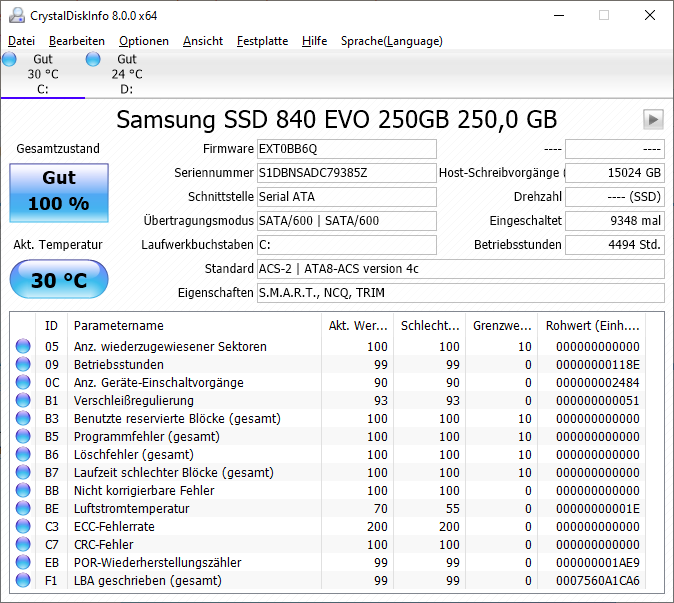This screenshot has height=603, width=674.
Task: Click the Eingeschaltet value 9348 mal
Action: click(x=615, y=220)
